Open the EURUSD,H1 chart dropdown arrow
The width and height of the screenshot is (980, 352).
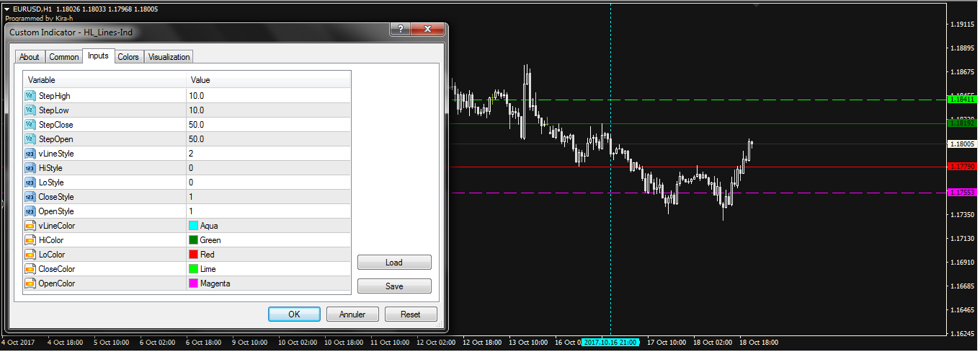click(x=6, y=9)
